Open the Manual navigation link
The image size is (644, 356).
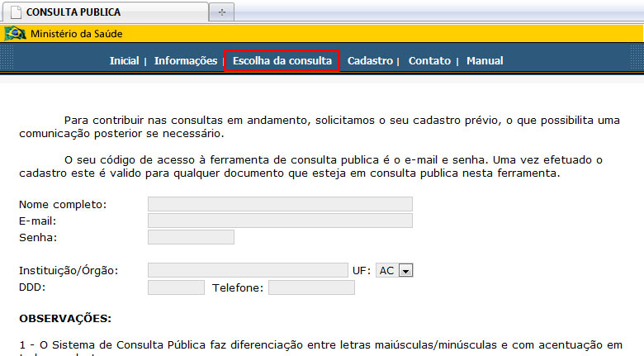click(x=485, y=60)
